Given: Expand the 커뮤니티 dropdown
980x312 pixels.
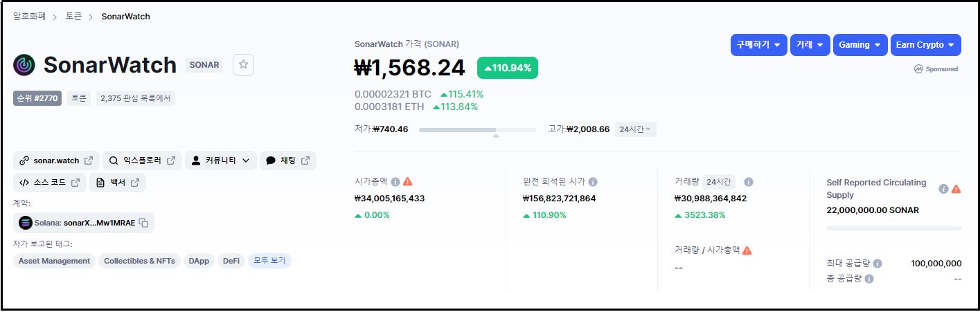Looking at the screenshot, I should [x=220, y=160].
